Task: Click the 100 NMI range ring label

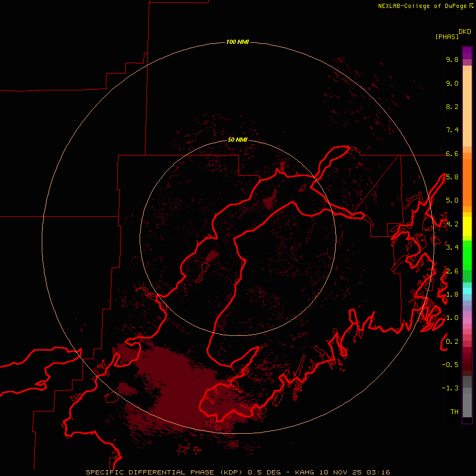Action: tap(237, 42)
